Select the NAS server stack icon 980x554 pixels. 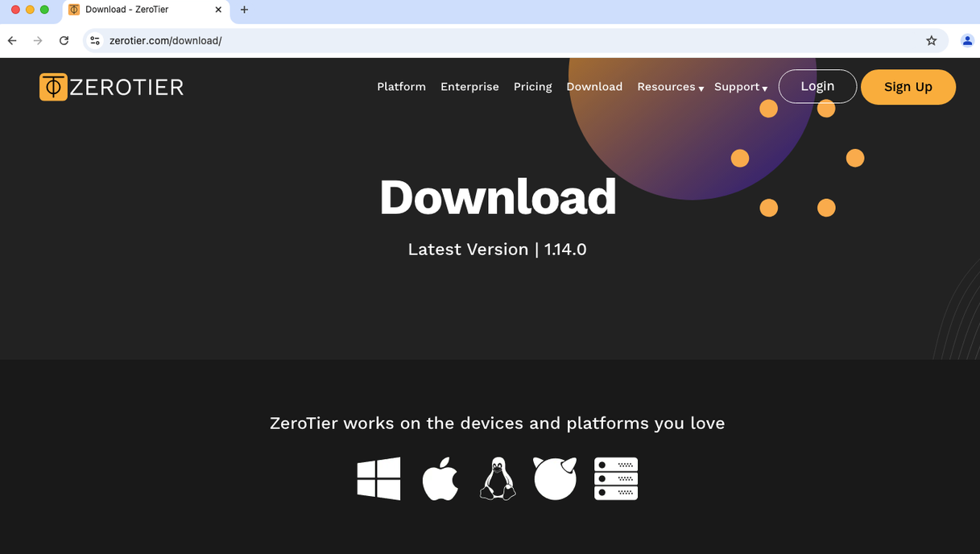[x=615, y=478]
